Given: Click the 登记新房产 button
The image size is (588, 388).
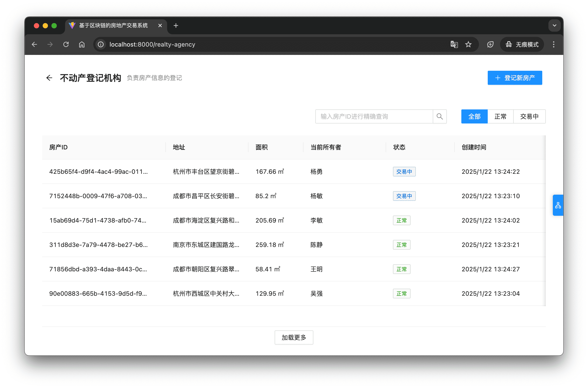Looking at the screenshot, I should click(x=515, y=78).
